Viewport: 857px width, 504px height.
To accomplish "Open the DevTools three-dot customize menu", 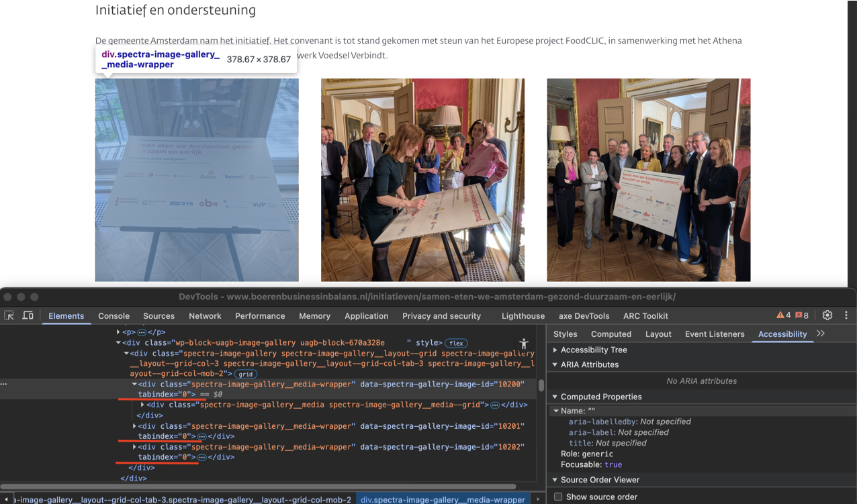I will 846,315.
